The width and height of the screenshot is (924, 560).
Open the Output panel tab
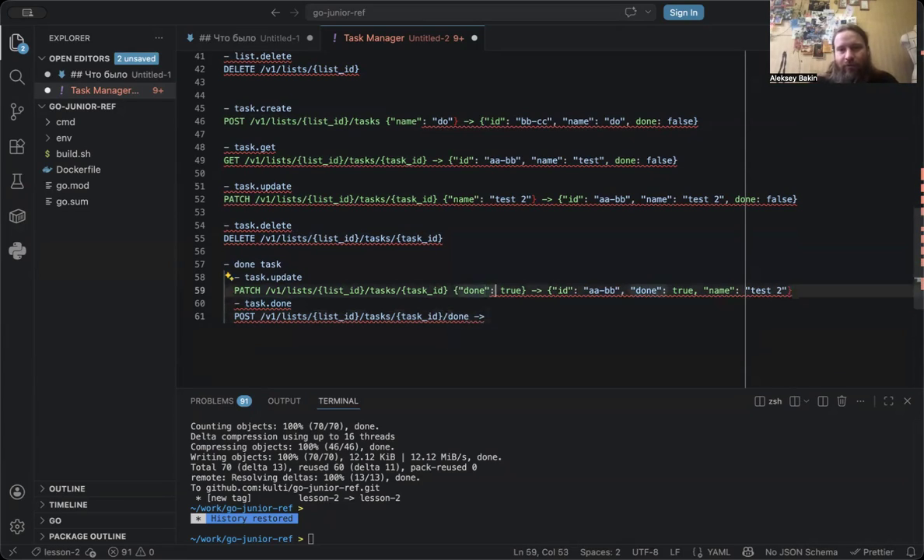click(x=284, y=401)
